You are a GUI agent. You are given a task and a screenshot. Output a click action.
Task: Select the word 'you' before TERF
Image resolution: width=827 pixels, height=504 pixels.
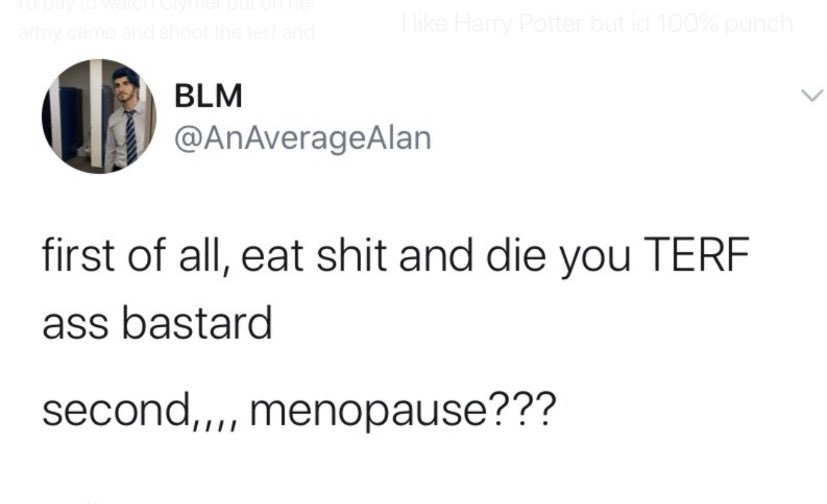tap(595, 259)
